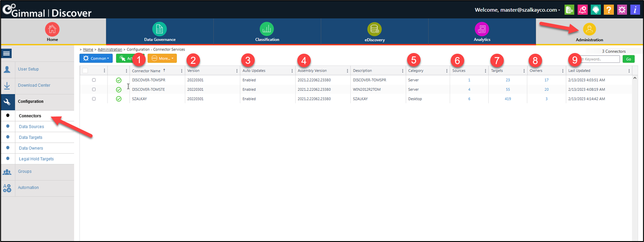
Task: Collapse sidebar with hamburger menu icon
Action: 7,53
